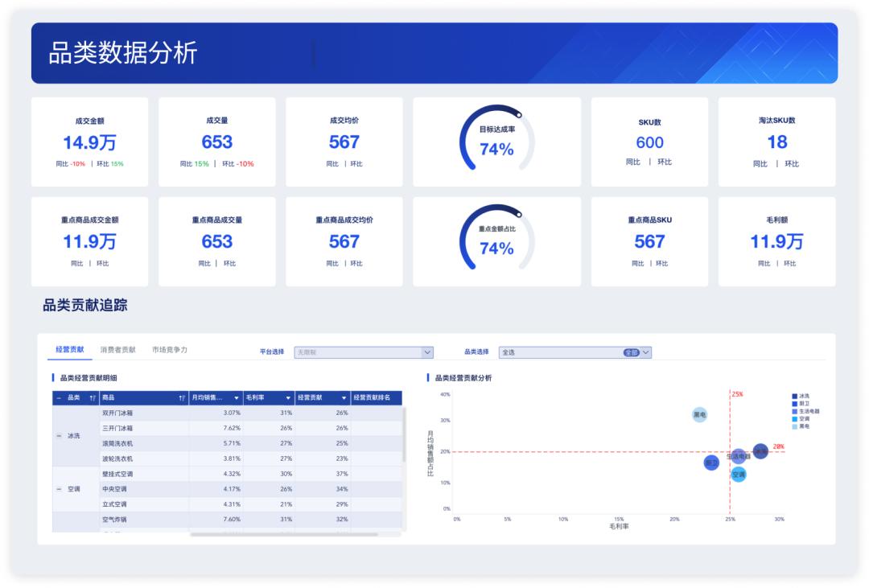Click 同比 -10% under 成交金额
The width and height of the screenshot is (869, 588).
(70, 164)
